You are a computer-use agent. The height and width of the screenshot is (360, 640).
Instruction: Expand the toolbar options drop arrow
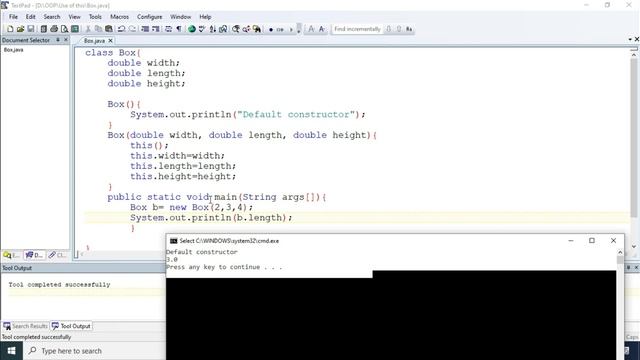[299, 29]
